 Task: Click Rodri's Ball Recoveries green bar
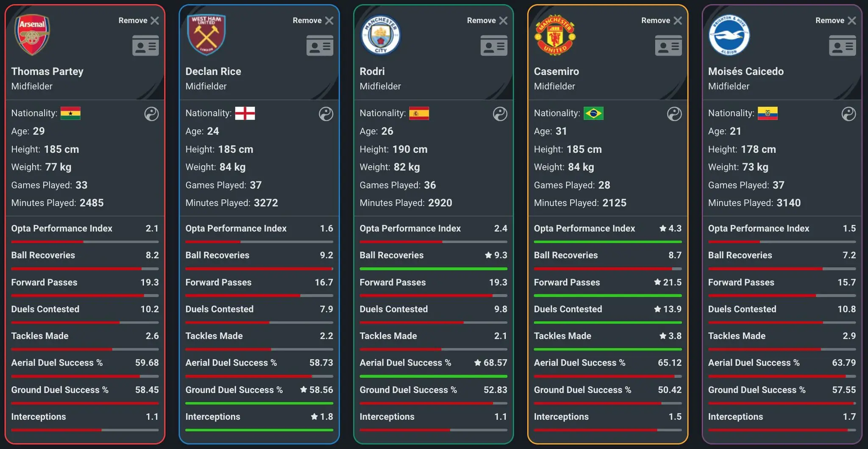click(x=433, y=269)
